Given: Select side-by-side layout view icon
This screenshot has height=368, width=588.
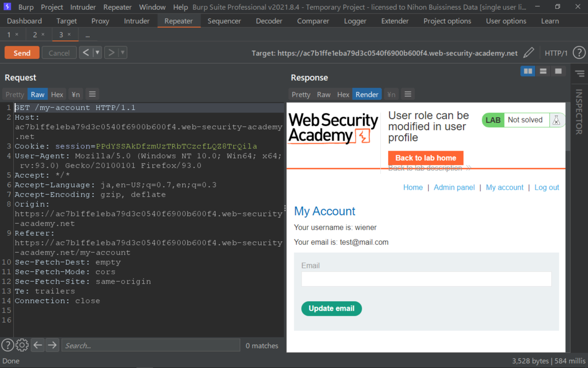Looking at the screenshot, I should coord(528,71).
